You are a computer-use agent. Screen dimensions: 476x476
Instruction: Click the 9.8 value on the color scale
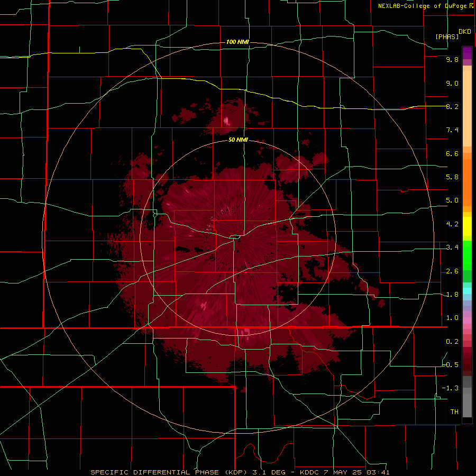[x=452, y=59]
